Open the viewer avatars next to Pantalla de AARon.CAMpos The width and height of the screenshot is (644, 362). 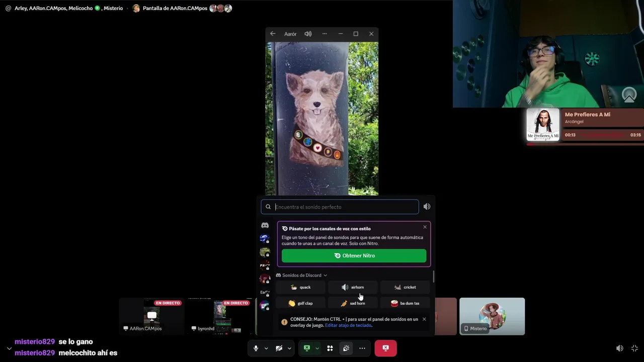point(220,8)
